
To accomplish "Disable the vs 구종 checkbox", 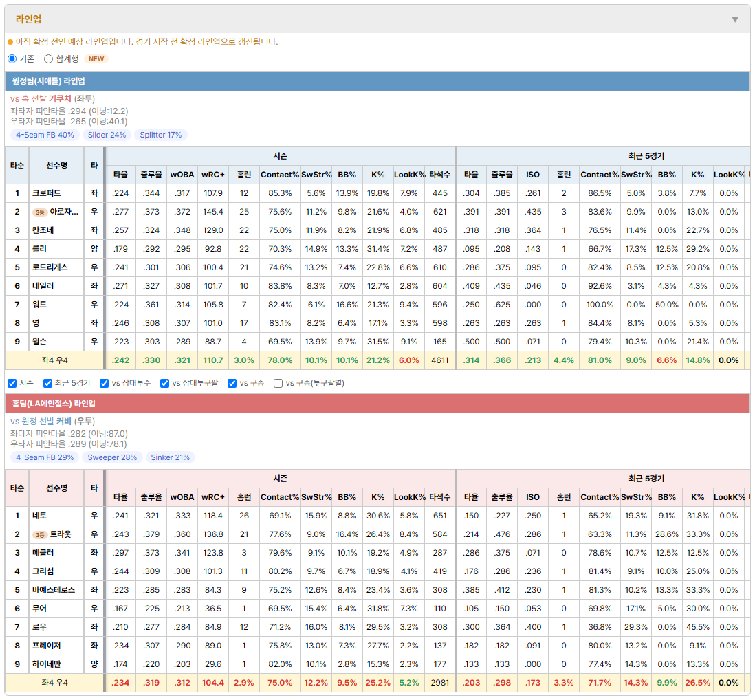I will (x=232, y=383).
